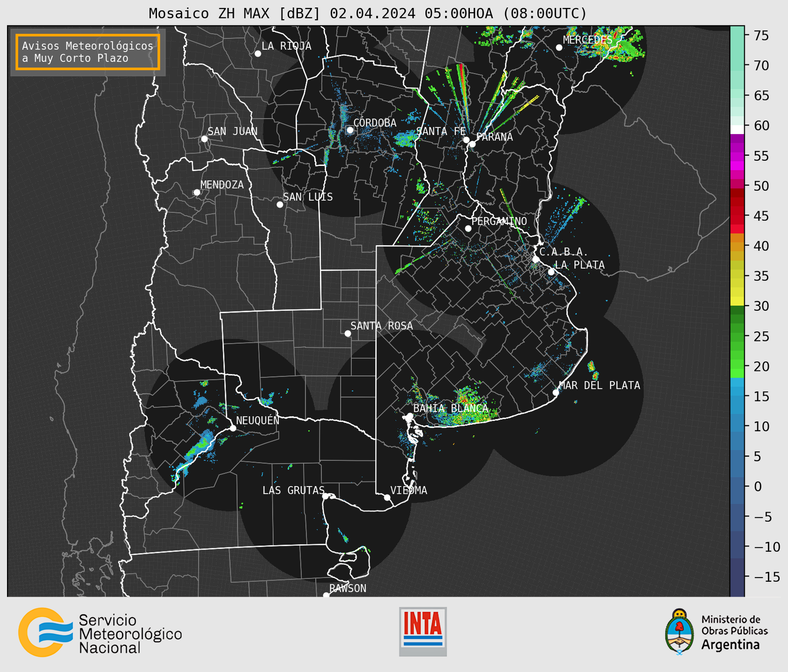Click the 55 dBZ magenta color scale band
This screenshot has height=672, width=788.
pos(737,154)
